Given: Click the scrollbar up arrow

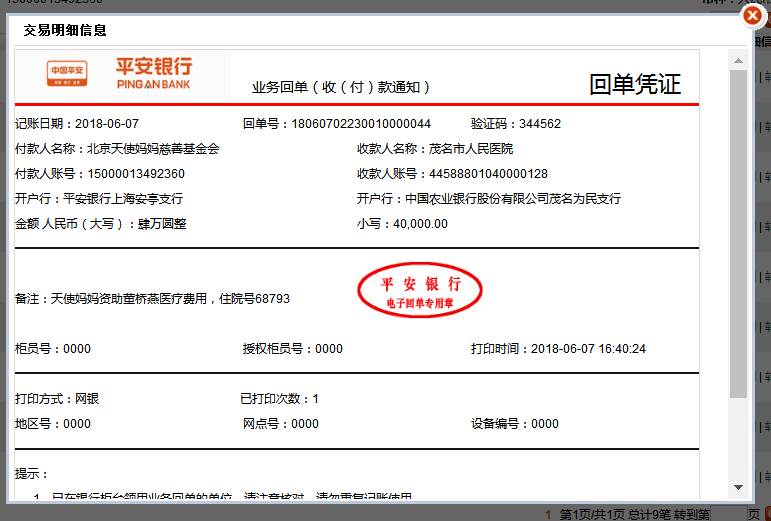Looking at the screenshot, I should coord(738,60).
